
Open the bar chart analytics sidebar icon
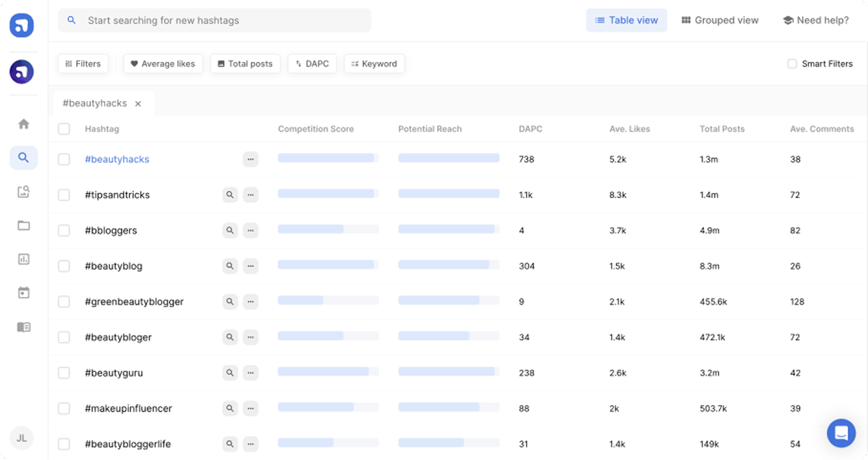(x=24, y=259)
